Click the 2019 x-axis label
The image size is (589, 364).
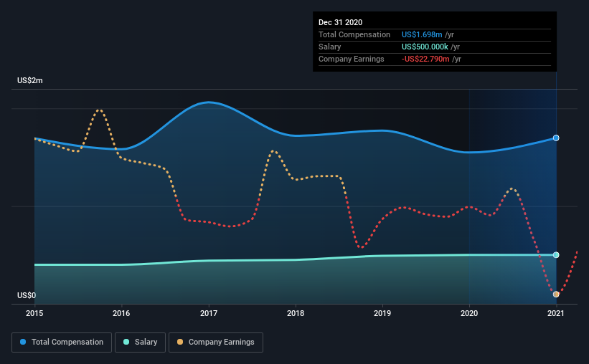(382, 313)
